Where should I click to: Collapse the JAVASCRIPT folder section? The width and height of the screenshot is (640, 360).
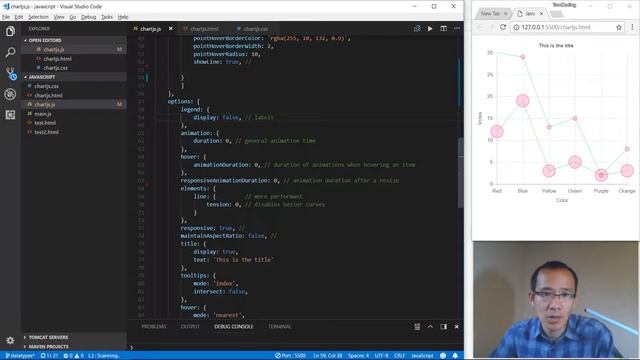point(41,77)
